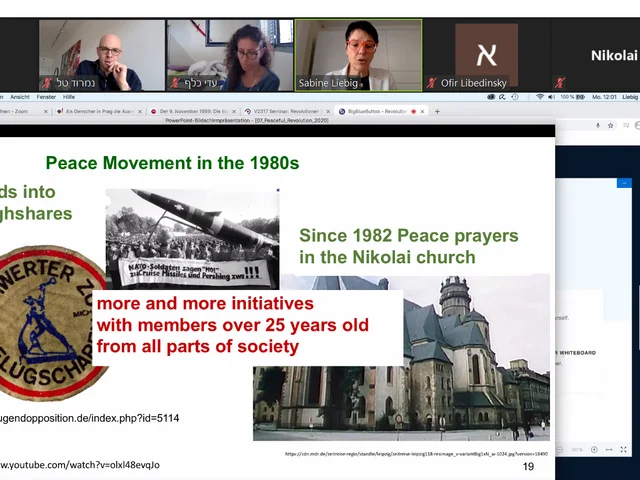Click Schwerter zu Pflugscharen patch image
The width and height of the screenshot is (640, 480).
[51, 323]
